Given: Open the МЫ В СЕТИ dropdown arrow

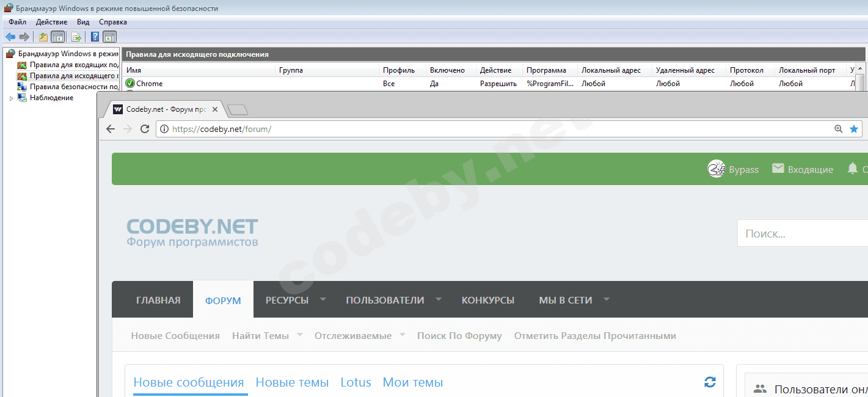Looking at the screenshot, I should coord(607,299).
